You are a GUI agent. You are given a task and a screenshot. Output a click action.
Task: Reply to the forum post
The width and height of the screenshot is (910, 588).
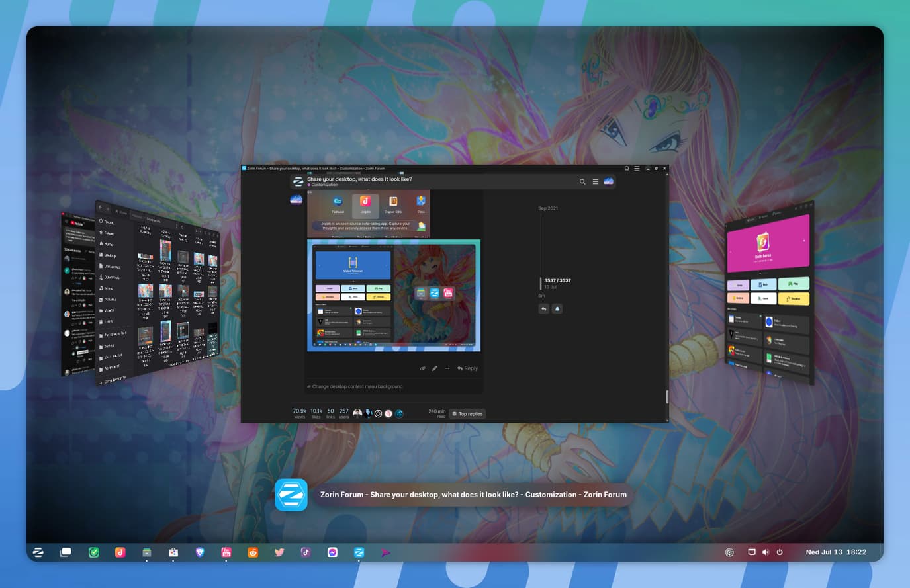coord(467,368)
